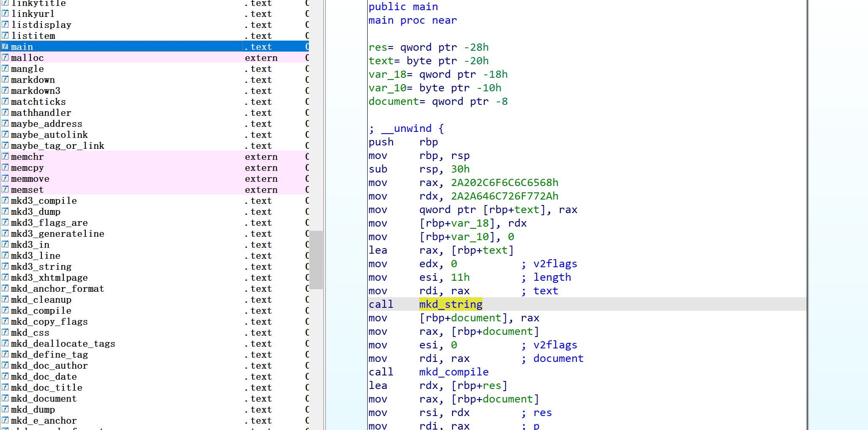868x430 pixels.
Task: Click the function icon next to memcpy
Action: [5, 167]
